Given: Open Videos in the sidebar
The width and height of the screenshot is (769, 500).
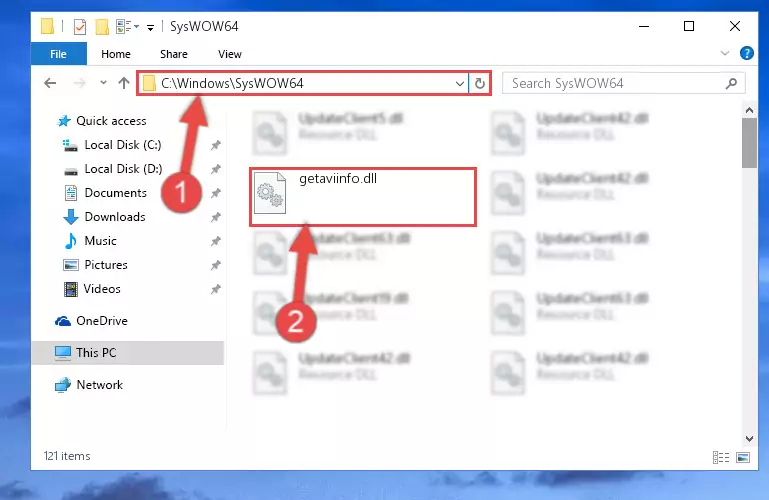Looking at the screenshot, I should tap(102, 289).
